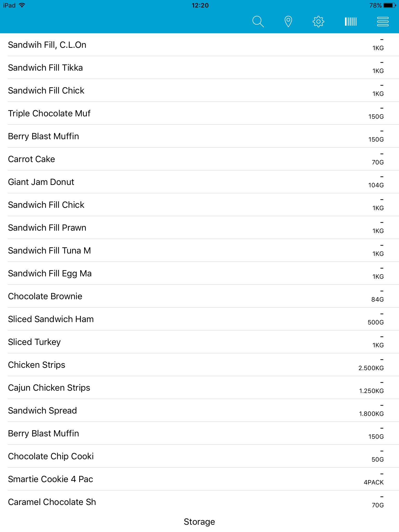Select the Sandwih Fill, C.L.On item

(x=47, y=45)
